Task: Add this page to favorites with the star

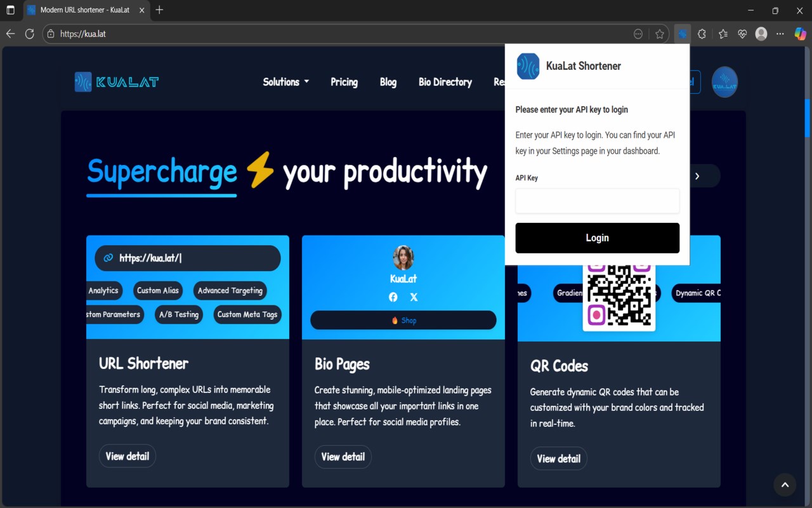Action: point(660,34)
